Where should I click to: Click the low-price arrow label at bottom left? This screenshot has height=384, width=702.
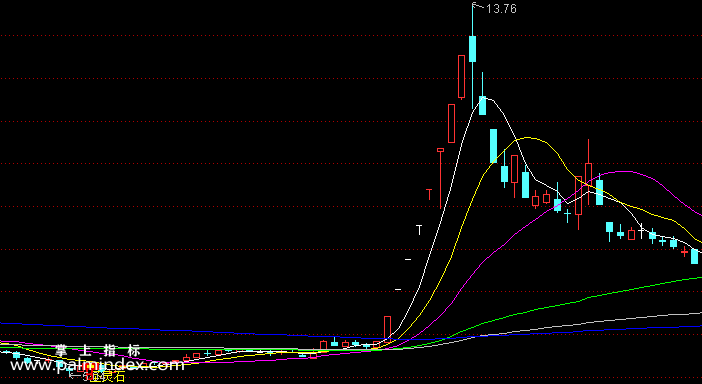[78, 376]
